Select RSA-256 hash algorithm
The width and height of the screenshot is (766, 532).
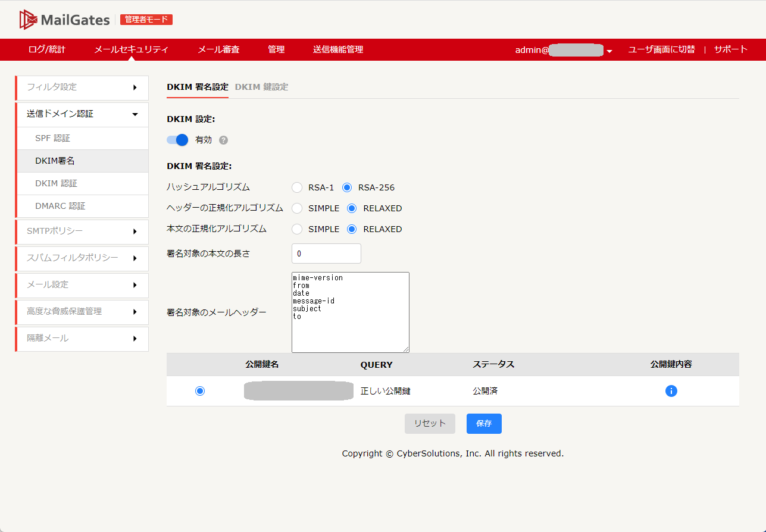347,187
